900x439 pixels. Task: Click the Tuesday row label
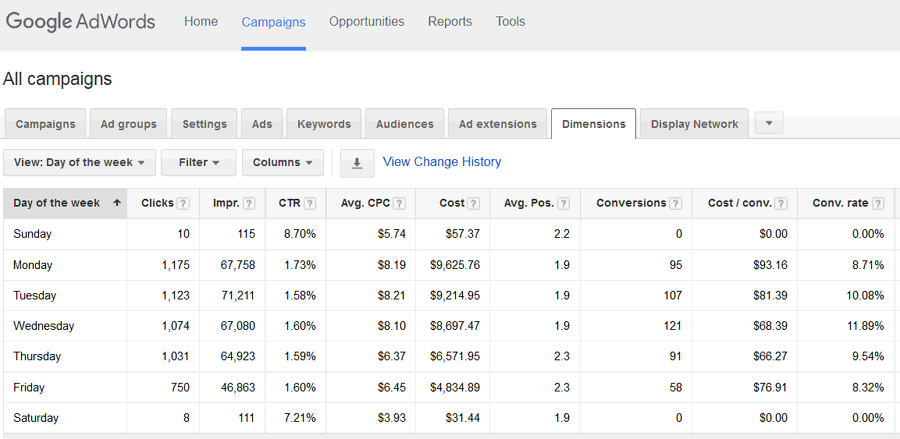pos(34,296)
